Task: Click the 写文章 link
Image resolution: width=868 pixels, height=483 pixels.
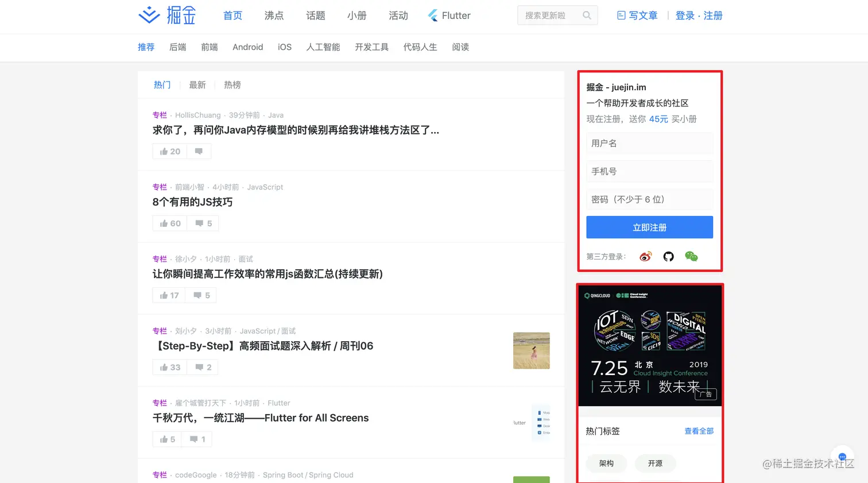Action: tap(643, 16)
